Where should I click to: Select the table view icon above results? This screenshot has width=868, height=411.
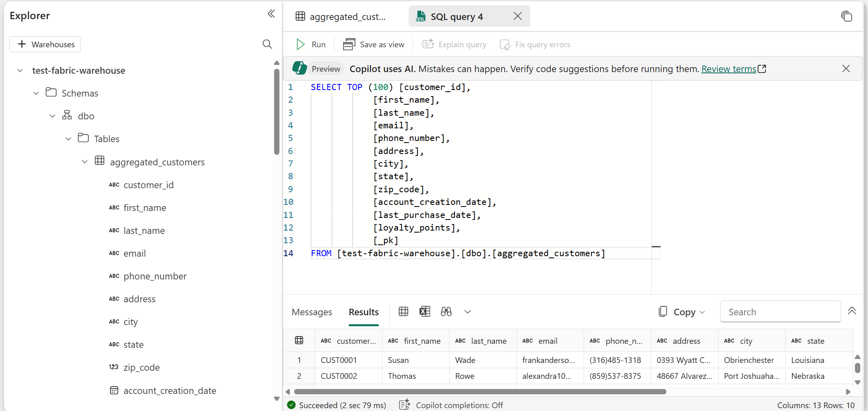tap(403, 311)
